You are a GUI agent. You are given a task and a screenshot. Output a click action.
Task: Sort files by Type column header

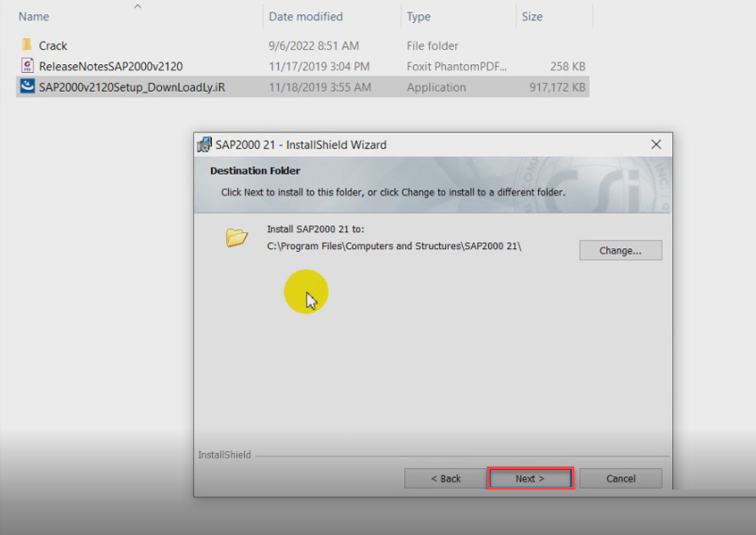point(419,16)
